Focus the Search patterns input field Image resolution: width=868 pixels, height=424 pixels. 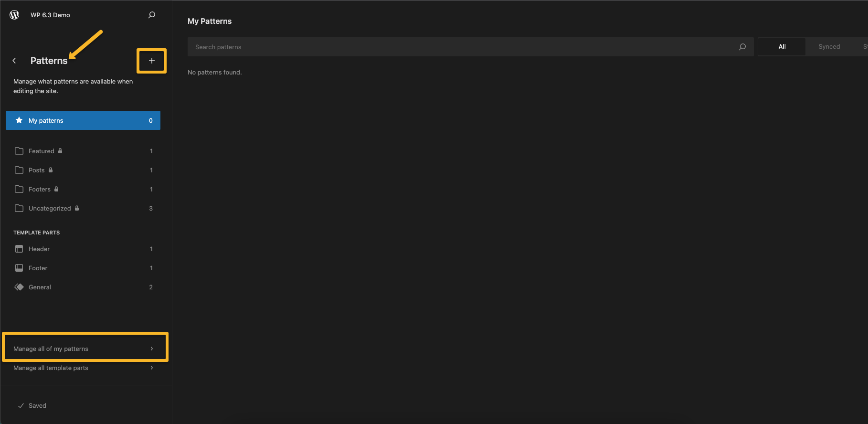470,47
